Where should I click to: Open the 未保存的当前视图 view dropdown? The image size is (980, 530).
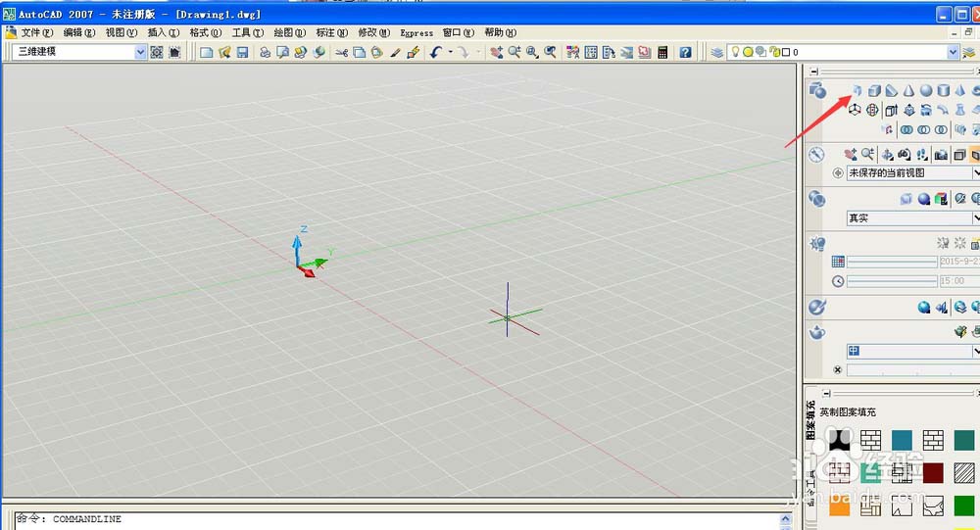(x=976, y=173)
